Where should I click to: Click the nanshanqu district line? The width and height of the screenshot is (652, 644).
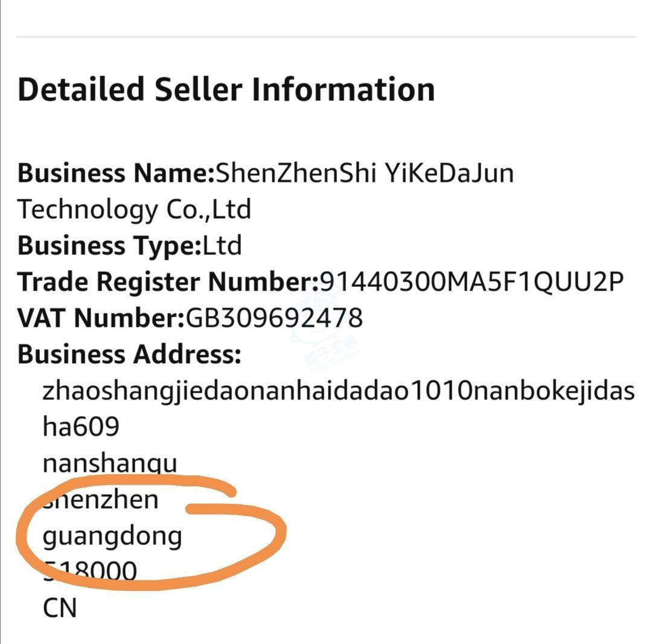(x=110, y=463)
